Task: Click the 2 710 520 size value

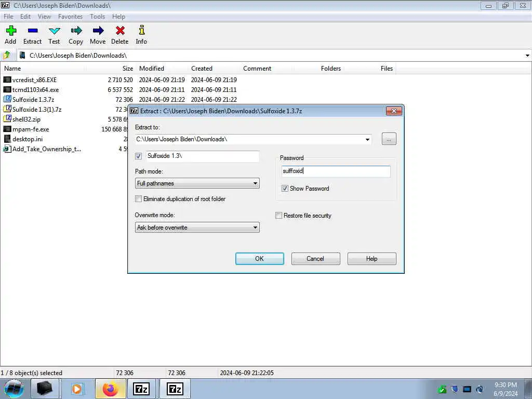Action: tap(121, 79)
